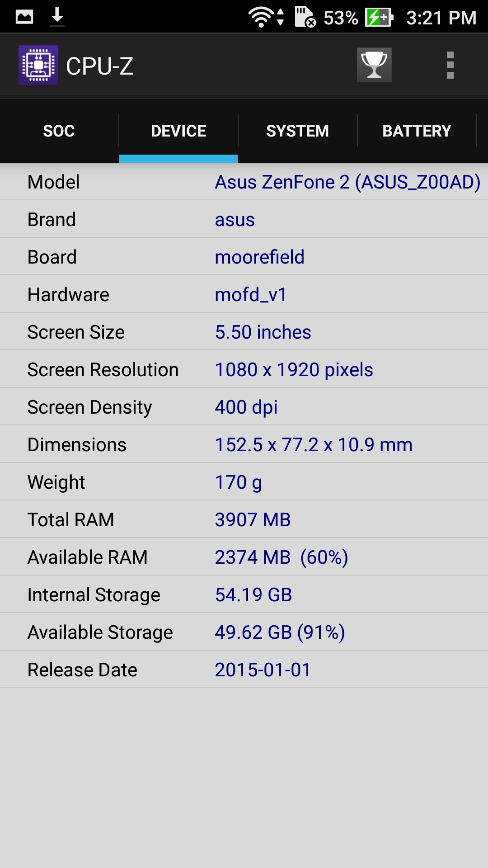Screen dimensions: 488x868
Task: Open the SYSTEM tab
Action: [x=297, y=131]
